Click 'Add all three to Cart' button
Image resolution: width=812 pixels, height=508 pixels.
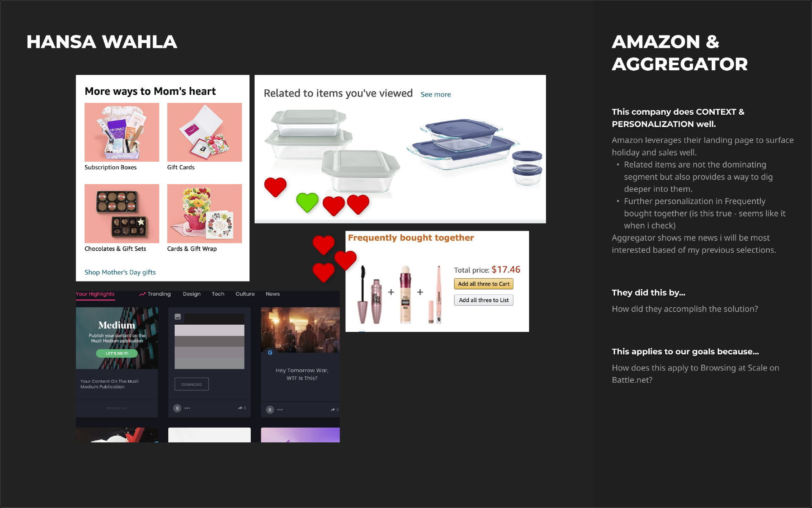pyautogui.click(x=485, y=283)
